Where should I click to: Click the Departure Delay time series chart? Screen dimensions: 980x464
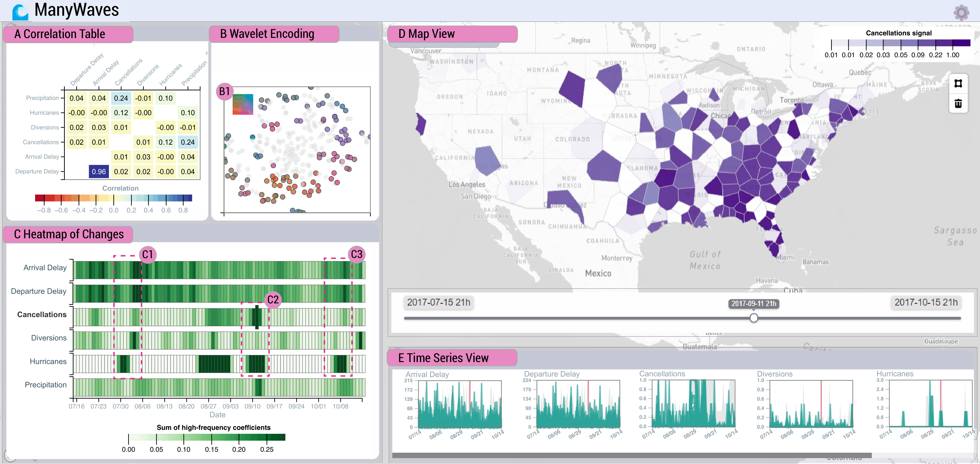[578, 403]
